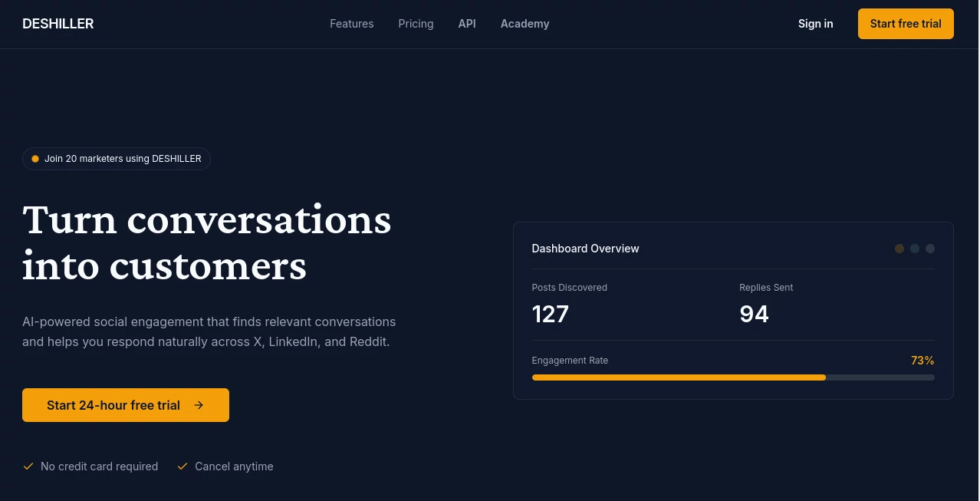Click the checkmark beside No credit card required
The width and height of the screenshot is (980, 501).
(28, 466)
